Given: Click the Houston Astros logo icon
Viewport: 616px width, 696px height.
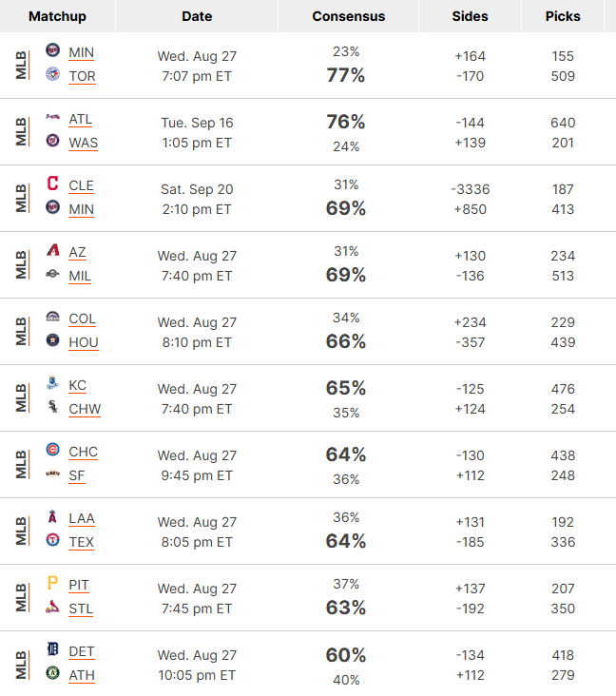Looking at the screenshot, I should coord(53,340).
